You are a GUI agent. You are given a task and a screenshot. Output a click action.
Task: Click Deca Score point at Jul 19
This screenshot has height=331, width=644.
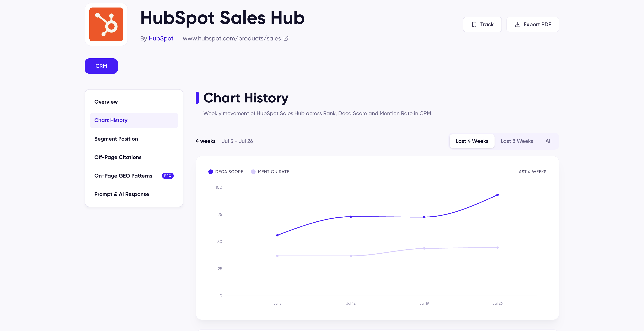424,217
